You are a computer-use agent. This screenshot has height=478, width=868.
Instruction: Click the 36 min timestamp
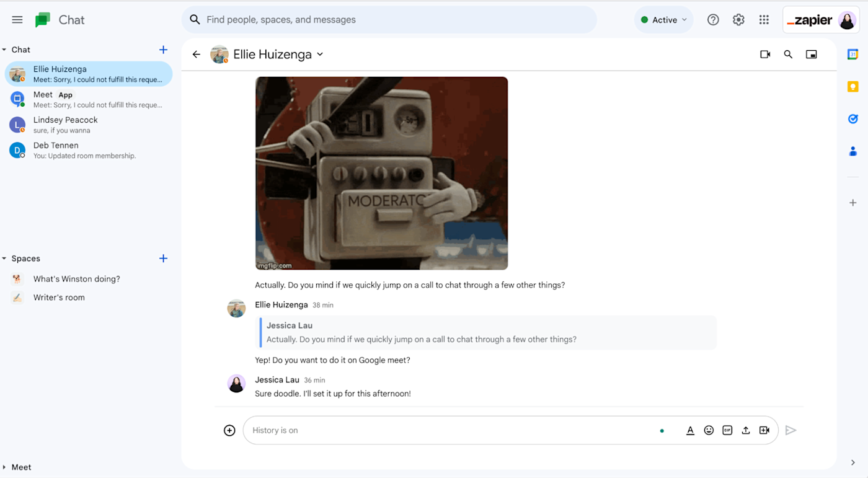coord(314,380)
